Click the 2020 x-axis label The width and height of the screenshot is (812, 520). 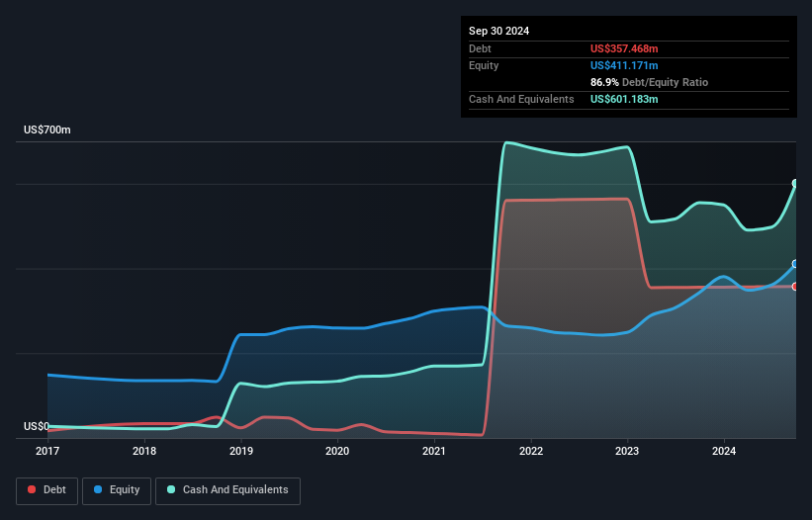[x=337, y=451]
